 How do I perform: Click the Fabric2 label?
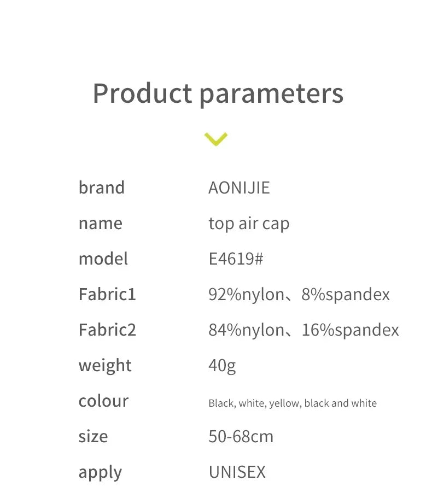[x=107, y=330]
